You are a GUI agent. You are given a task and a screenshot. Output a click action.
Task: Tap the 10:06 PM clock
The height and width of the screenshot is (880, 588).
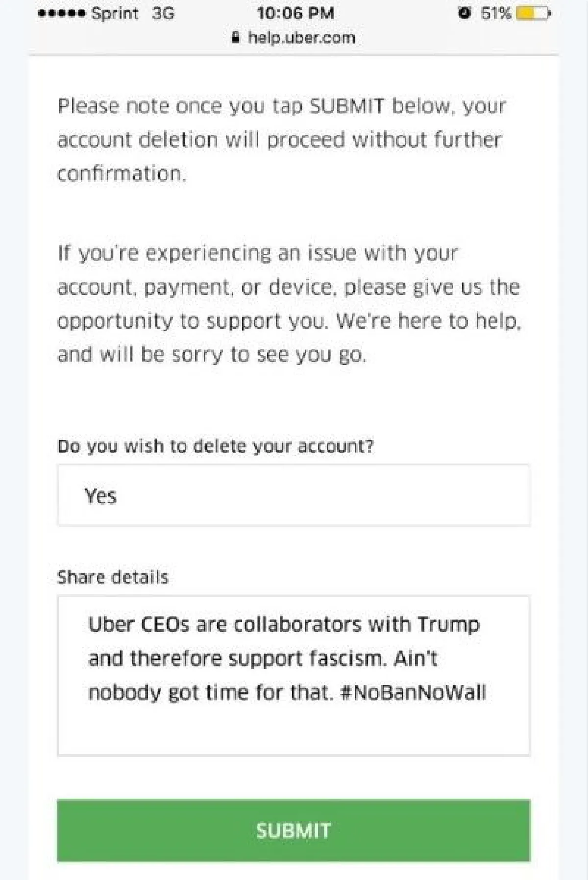[x=295, y=13]
